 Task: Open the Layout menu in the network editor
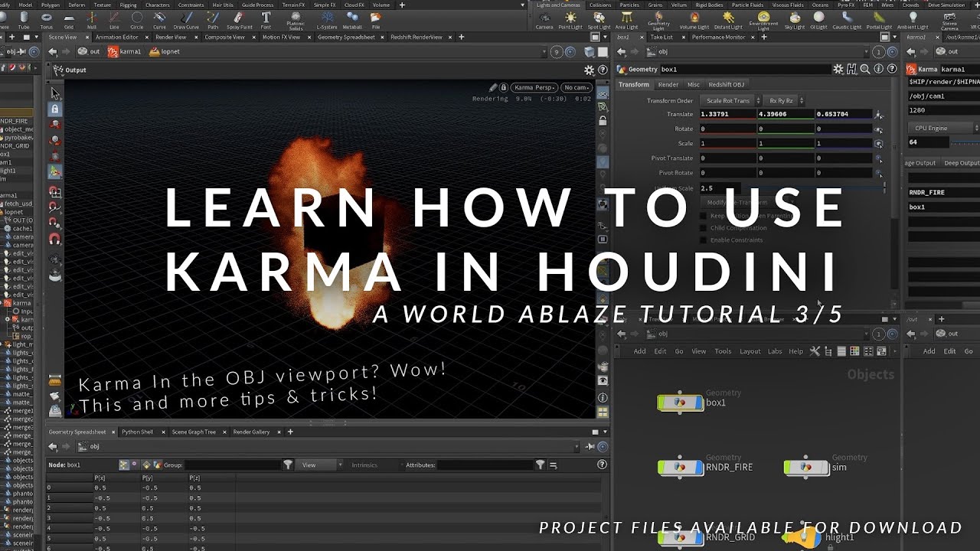tap(750, 351)
